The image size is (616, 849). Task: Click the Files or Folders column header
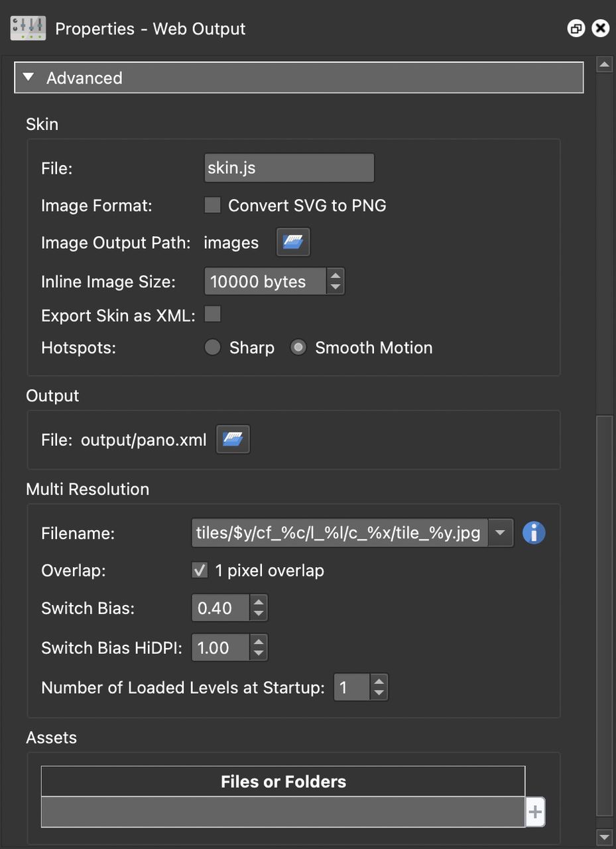point(283,781)
